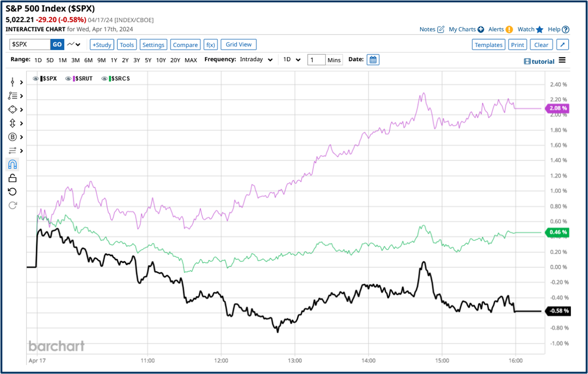Open the 1D interval dropdown
588x374 pixels.
pyautogui.click(x=291, y=59)
